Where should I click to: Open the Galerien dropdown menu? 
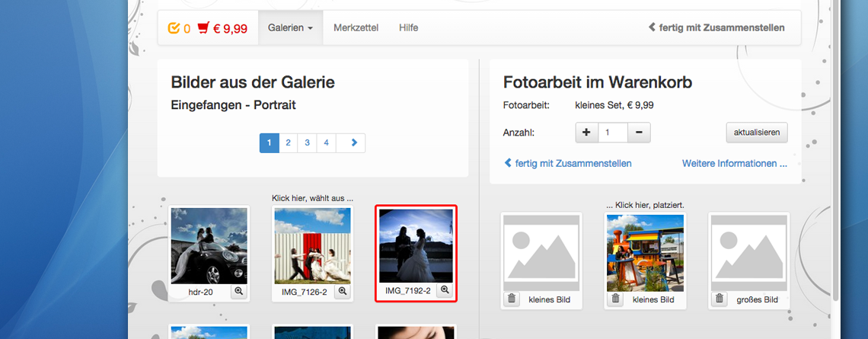coord(291,27)
